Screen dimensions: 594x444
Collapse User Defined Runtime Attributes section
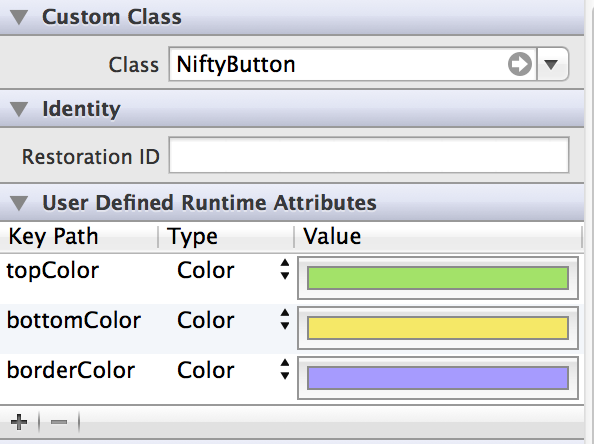point(19,203)
